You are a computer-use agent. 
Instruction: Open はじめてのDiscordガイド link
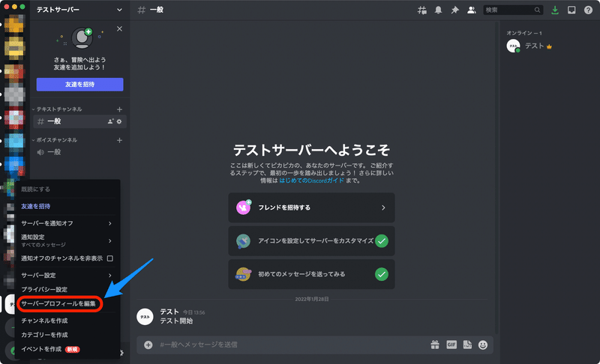tap(311, 181)
